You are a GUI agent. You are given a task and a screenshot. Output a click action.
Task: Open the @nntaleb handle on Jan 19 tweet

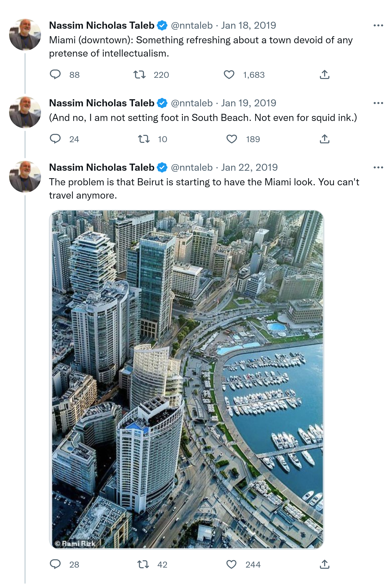click(x=192, y=103)
